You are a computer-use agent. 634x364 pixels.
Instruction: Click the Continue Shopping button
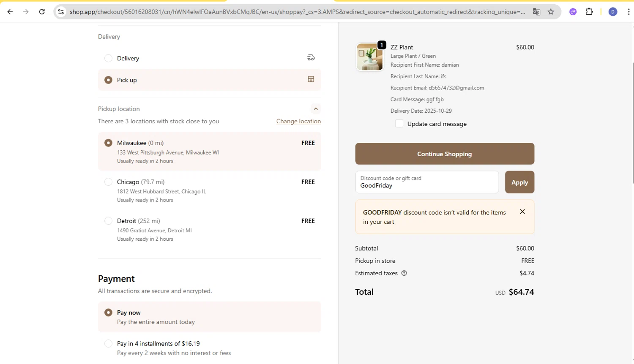click(x=445, y=154)
